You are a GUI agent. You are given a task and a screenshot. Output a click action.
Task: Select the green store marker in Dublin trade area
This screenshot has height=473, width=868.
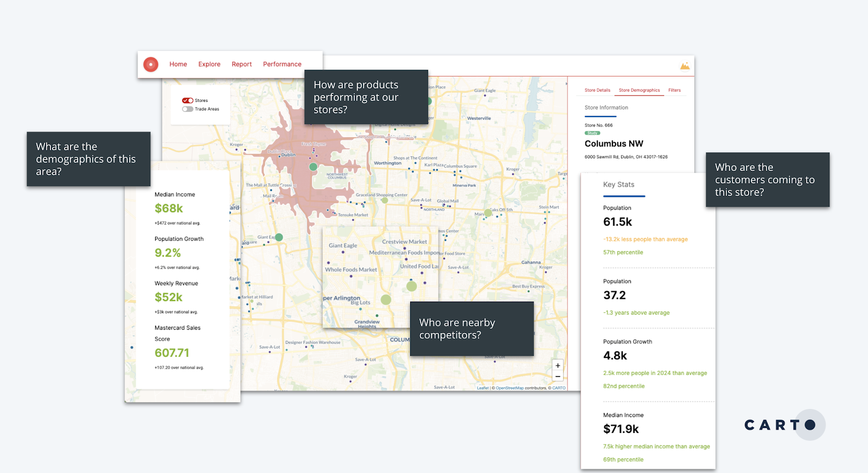point(313,167)
